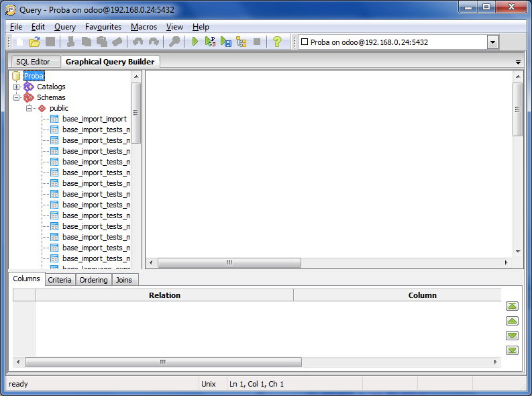Open Find and Replace binoculars icon
Viewport: 532px width, 396px height.
coord(174,42)
